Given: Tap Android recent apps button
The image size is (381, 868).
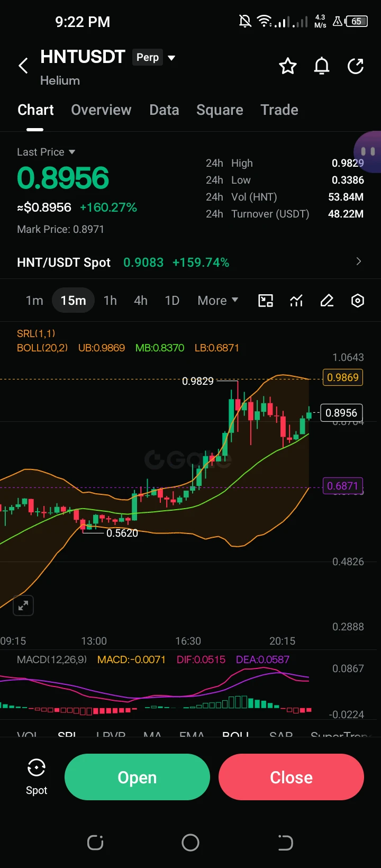Looking at the screenshot, I should [95, 843].
